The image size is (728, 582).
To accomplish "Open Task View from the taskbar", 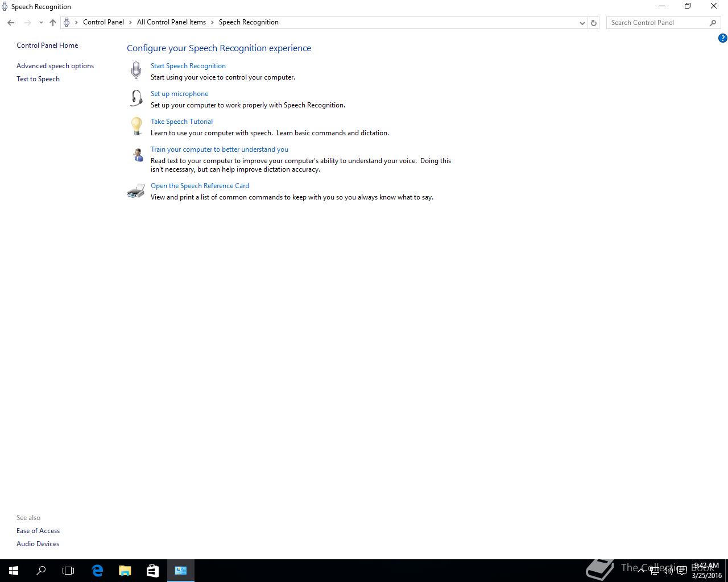I will click(x=68, y=571).
